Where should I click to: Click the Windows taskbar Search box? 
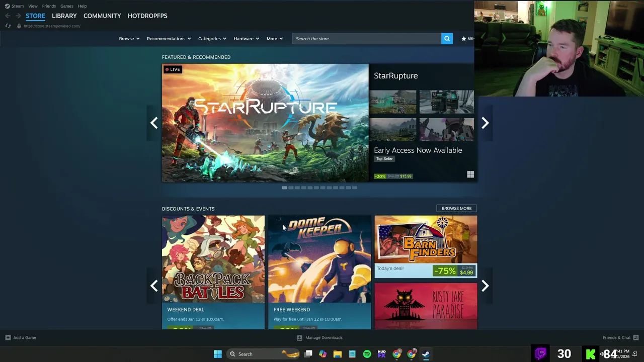coord(263,354)
